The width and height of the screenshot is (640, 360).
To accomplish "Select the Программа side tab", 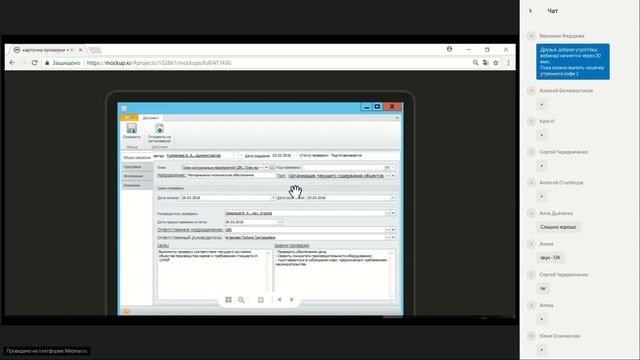I will (137, 167).
